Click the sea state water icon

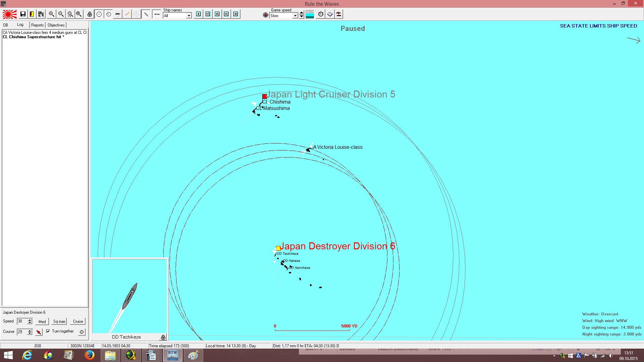pyautogui.click(x=310, y=14)
